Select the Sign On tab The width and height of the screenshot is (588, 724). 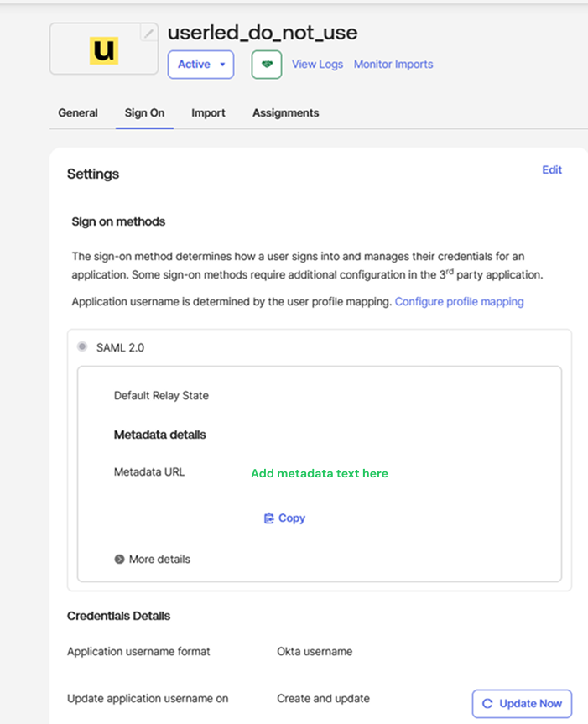(x=144, y=113)
